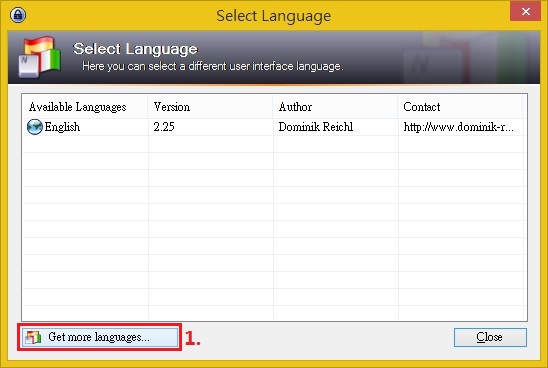Image resolution: width=548 pixels, height=368 pixels.
Task: Click the Version column header
Action: click(x=210, y=107)
